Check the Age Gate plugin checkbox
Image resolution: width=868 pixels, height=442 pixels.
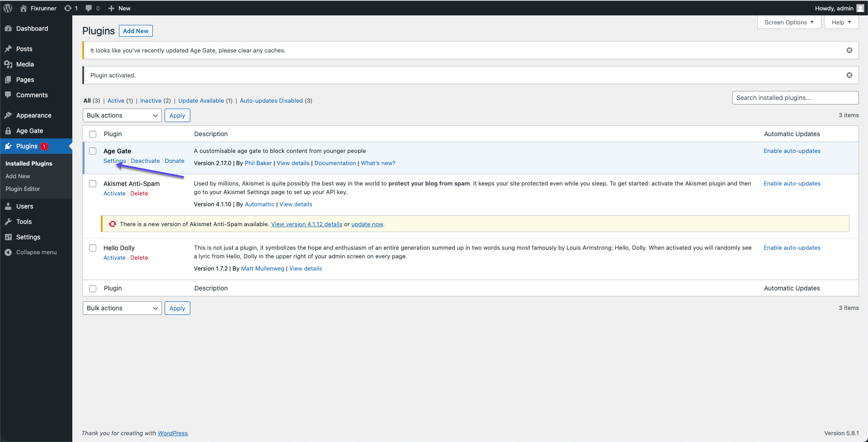click(x=93, y=151)
